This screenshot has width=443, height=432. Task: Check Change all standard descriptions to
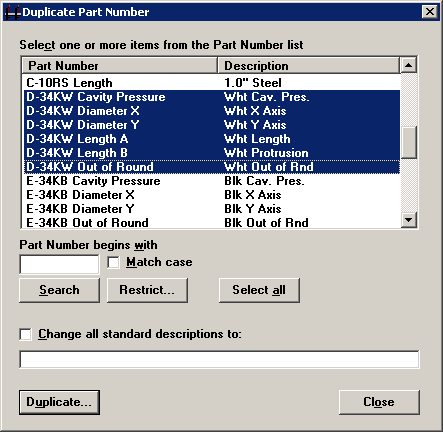(26, 334)
